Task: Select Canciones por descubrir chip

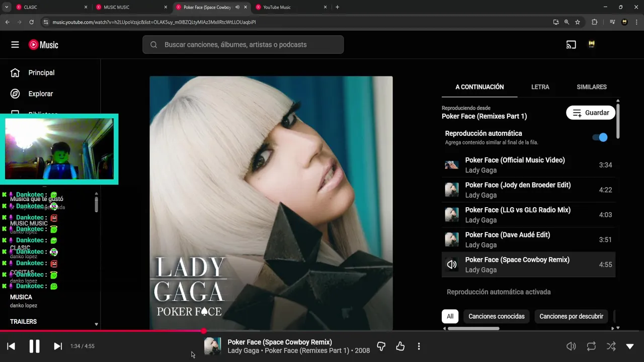Action: click(x=572, y=316)
